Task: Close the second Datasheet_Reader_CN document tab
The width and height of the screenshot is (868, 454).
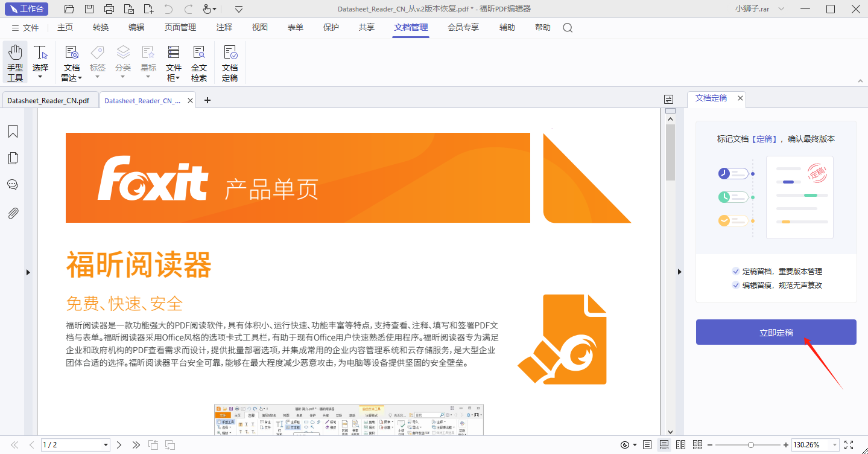Action: pos(191,101)
